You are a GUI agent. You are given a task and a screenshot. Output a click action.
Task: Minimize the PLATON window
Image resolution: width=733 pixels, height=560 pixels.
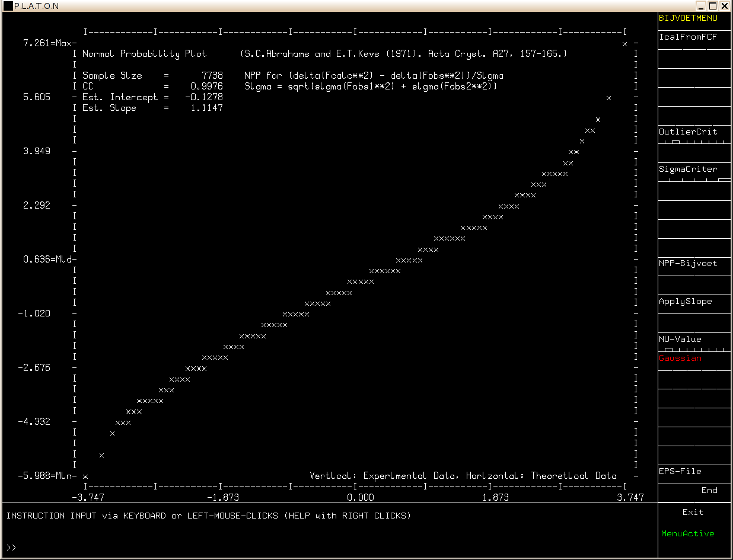point(701,6)
